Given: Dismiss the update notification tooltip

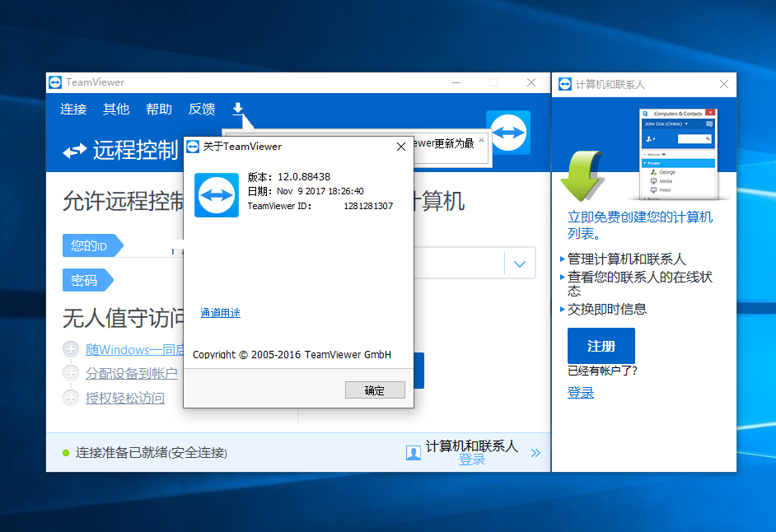Looking at the screenshot, I should pos(482,140).
